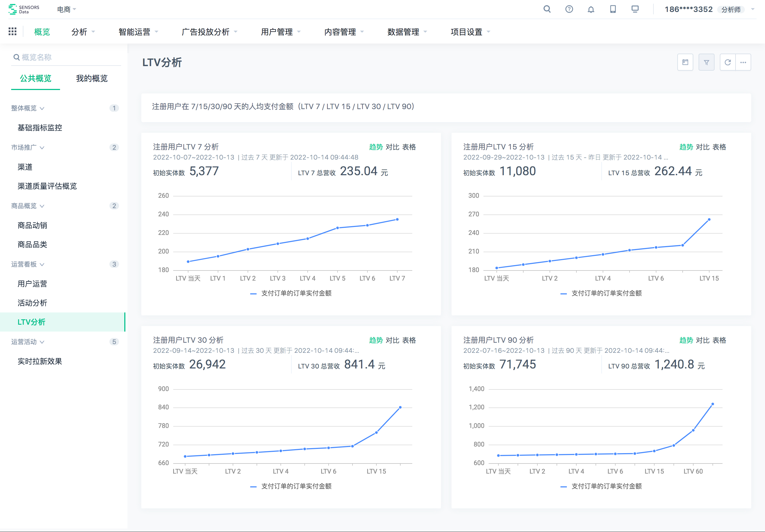Toggle legend series in LTV 7 chart
This screenshot has width=765, height=532.
click(291, 293)
